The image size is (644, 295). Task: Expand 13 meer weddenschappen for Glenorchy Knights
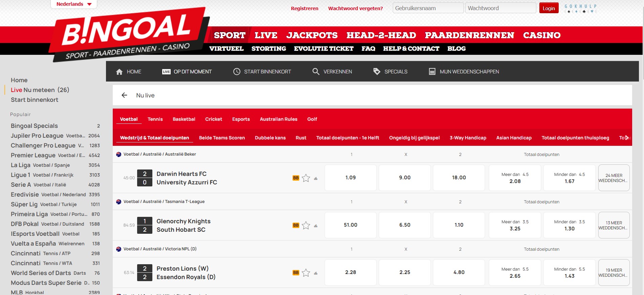pos(614,225)
